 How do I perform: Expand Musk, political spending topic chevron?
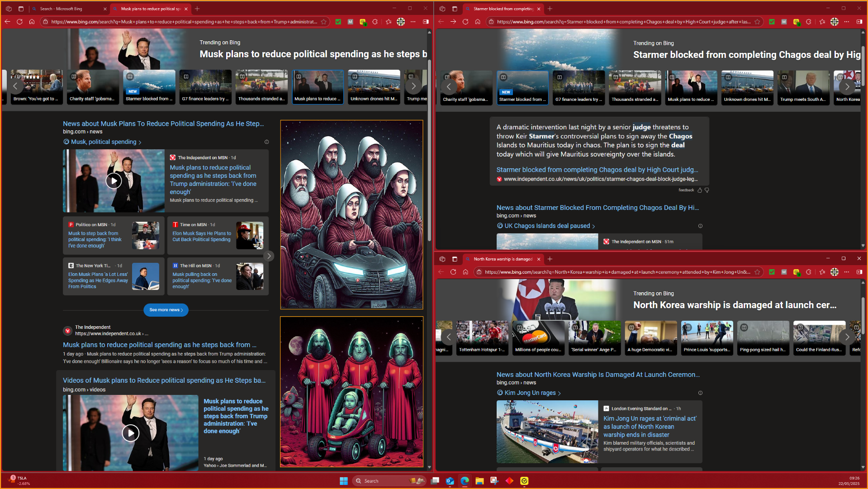(140, 142)
